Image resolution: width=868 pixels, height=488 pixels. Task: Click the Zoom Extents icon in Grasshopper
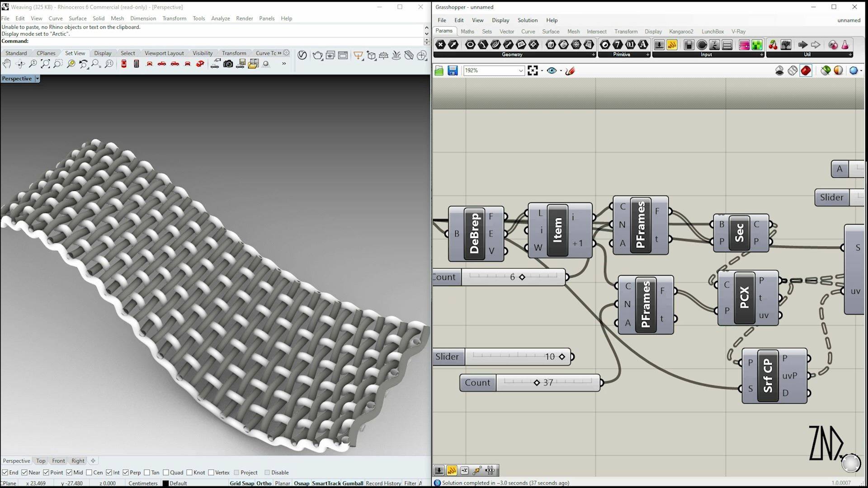pos(533,70)
